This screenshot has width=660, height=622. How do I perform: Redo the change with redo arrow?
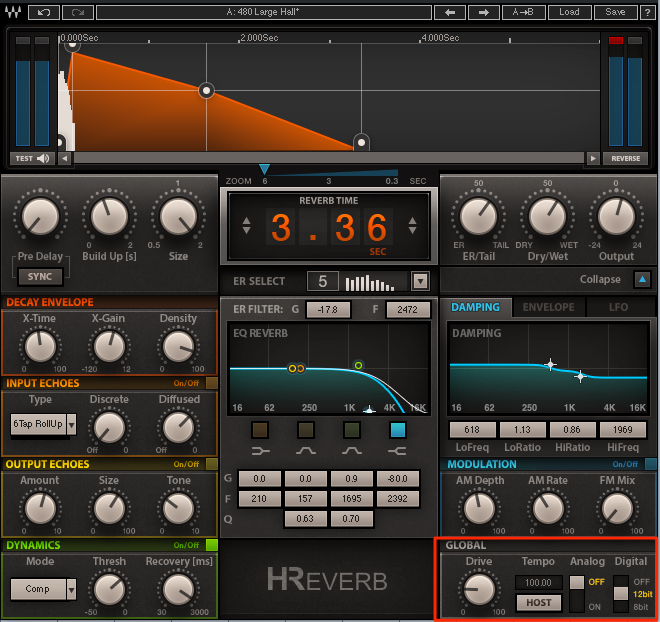point(78,12)
